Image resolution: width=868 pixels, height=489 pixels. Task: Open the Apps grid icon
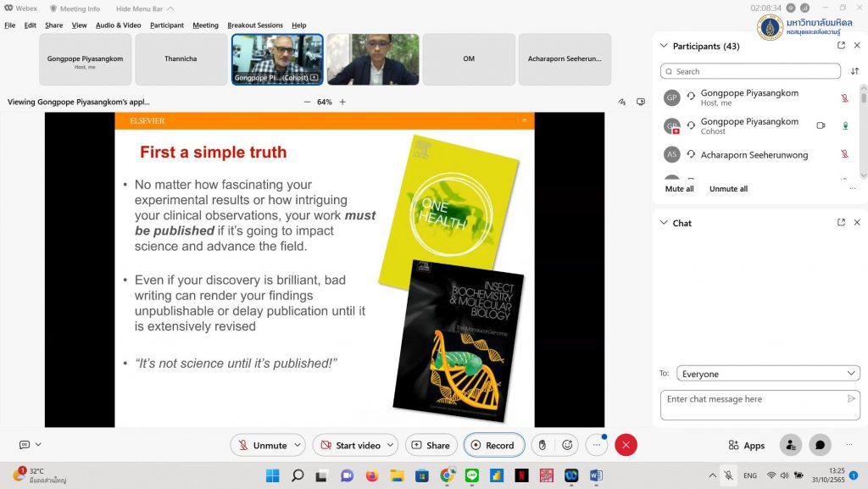[746, 445]
